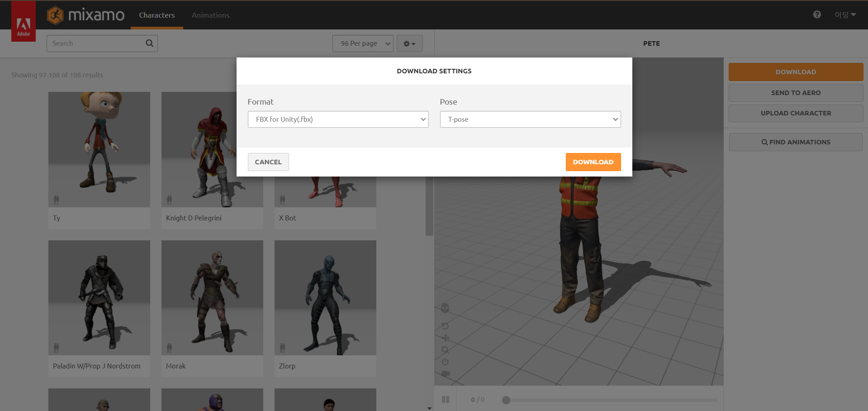Click the rotate camera icon in viewer
868x411 pixels.
coord(445,326)
